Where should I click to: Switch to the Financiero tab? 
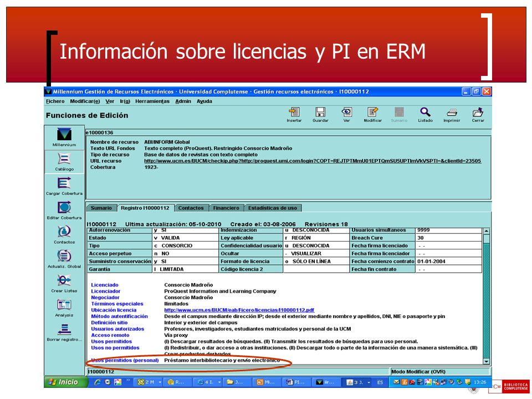pyautogui.click(x=226, y=208)
